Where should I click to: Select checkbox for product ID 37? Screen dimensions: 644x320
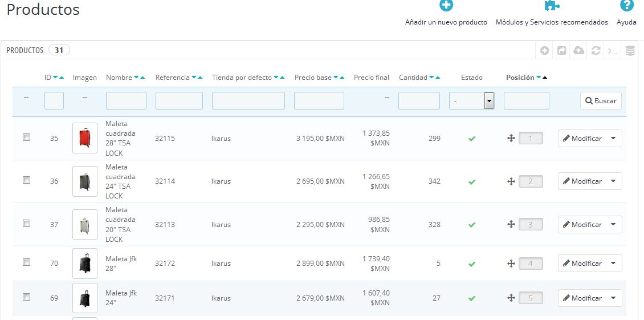pyautogui.click(x=26, y=224)
